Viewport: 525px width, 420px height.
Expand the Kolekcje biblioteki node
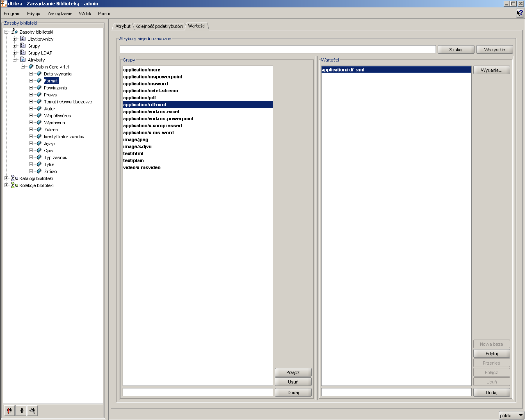click(7, 185)
